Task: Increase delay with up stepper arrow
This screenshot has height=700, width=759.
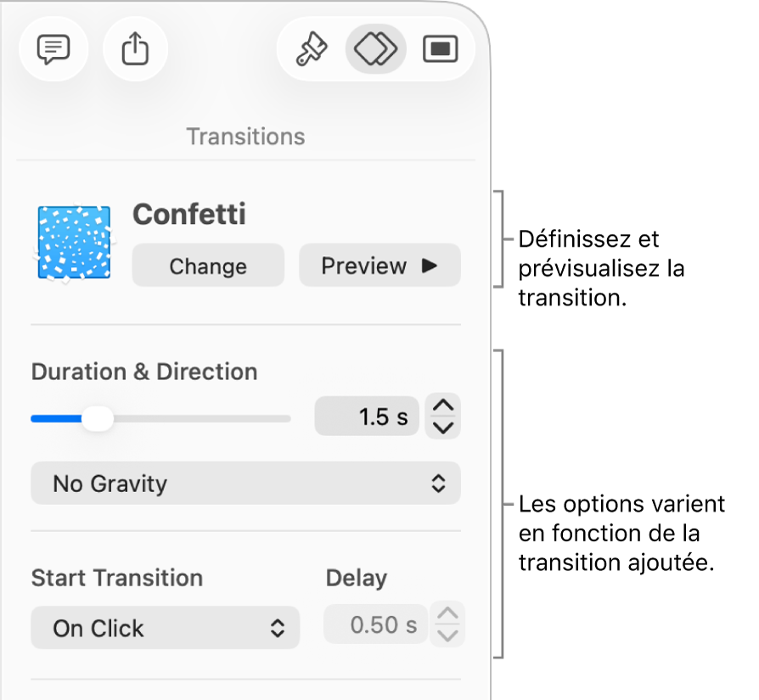Action: click(x=448, y=615)
